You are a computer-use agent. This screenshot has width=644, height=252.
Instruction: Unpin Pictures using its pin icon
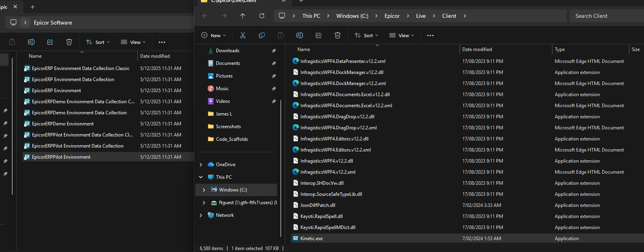coord(274,76)
